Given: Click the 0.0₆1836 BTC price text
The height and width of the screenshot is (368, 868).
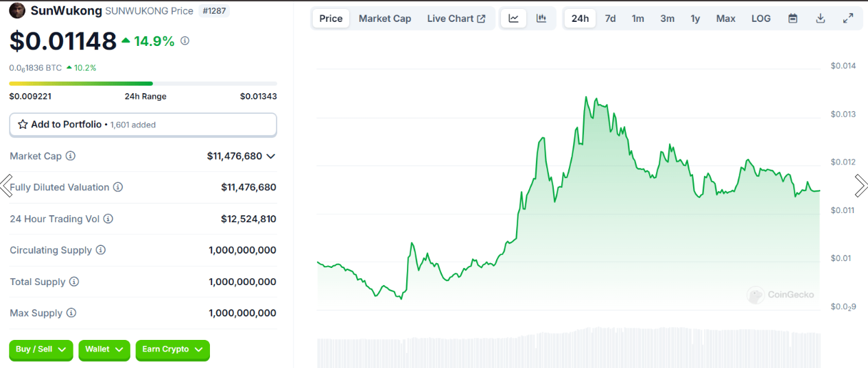Looking at the screenshot, I should (35, 68).
